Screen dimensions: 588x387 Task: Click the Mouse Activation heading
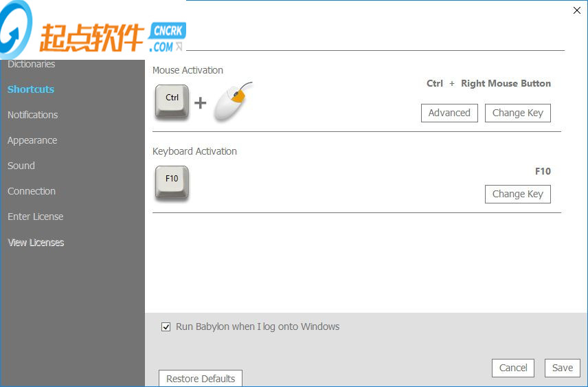coord(188,70)
